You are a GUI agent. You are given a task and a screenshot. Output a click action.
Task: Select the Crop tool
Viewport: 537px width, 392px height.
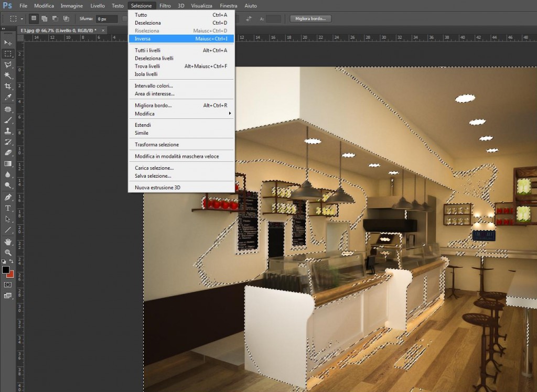click(8, 86)
